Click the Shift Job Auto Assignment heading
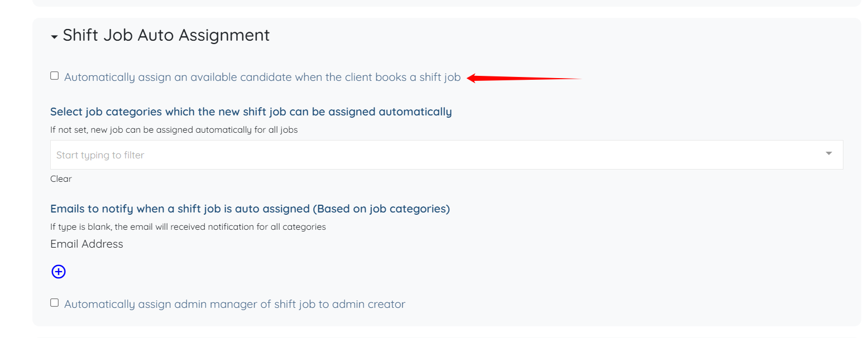The height and width of the screenshot is (338, 868). pos(166,35)
